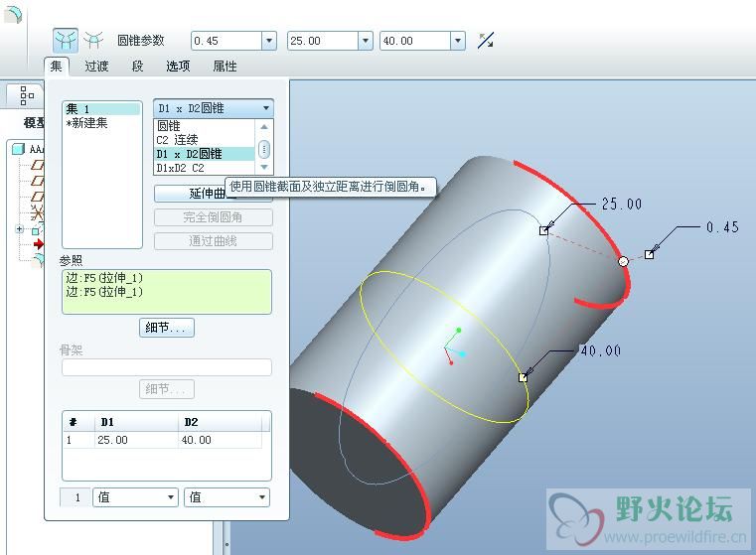756x555 pixels.
Task: Click the D1 column header
Action: (136, 422)
